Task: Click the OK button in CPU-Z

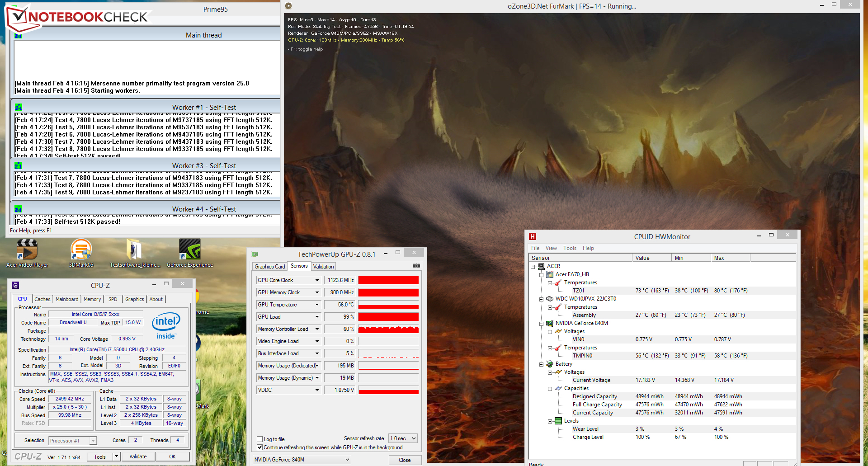Action: pyautogui.click(x=172, y=457)
